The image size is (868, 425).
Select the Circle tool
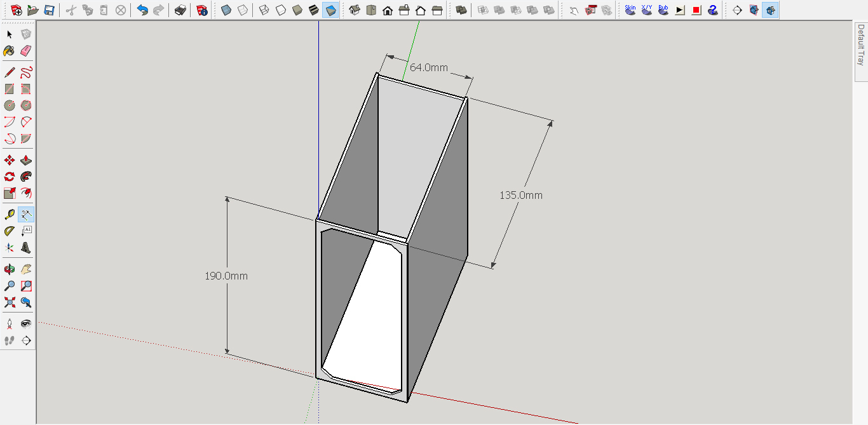coord(10,105)
